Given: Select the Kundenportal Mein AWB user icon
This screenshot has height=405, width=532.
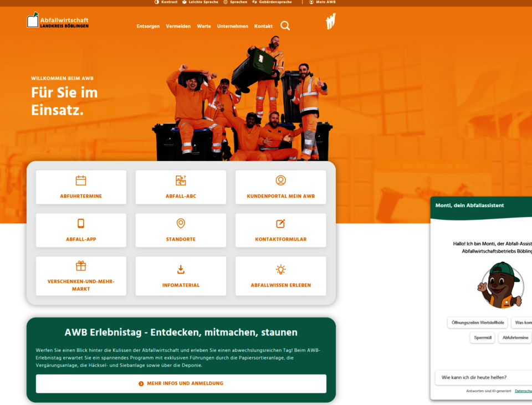Looking at the screenshot, I should click(280, 181).
